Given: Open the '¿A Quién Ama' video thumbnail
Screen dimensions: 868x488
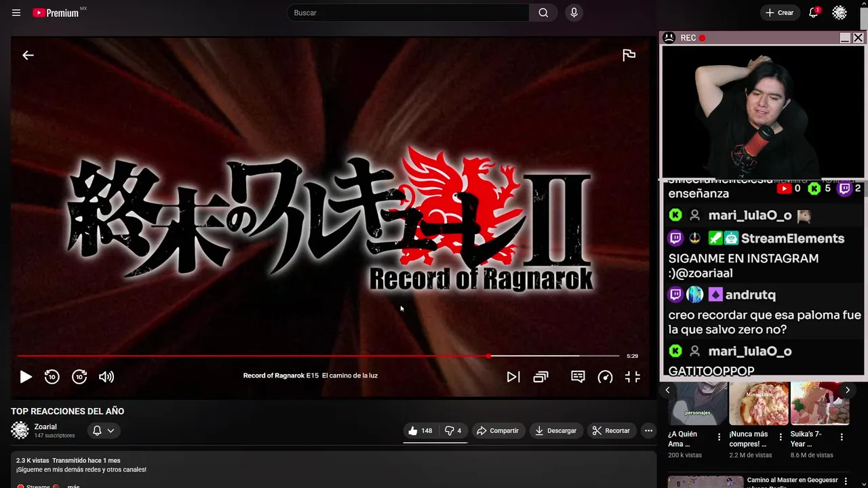Looking at the screenshot, I should (697, 403).
